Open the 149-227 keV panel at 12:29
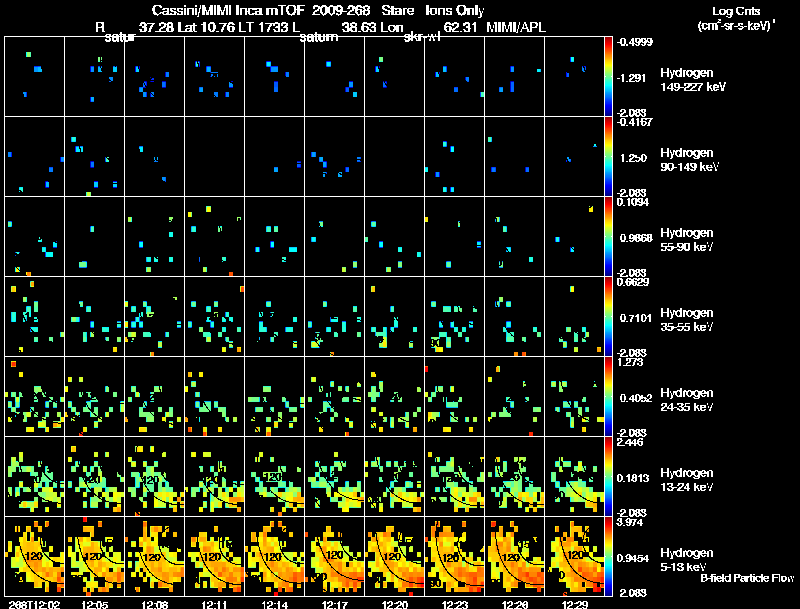Image resolution: width=800 pixels, height=609 pixels. click(x=574, y=76)
